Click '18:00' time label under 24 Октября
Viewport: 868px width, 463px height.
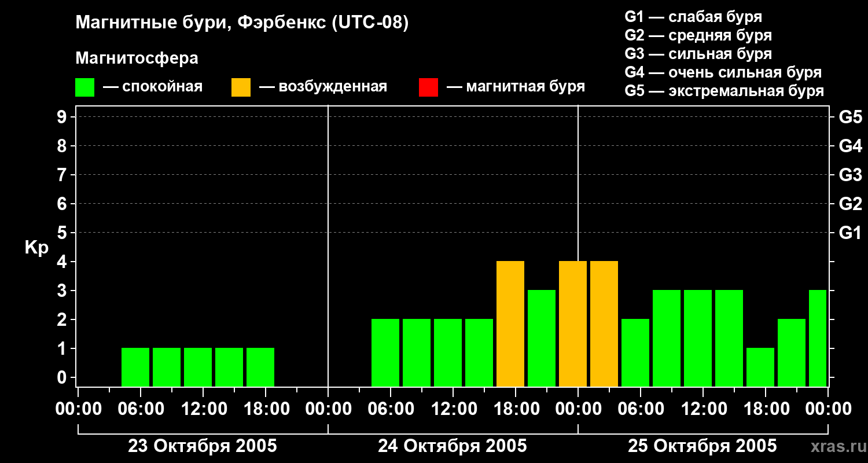(516, 409)
